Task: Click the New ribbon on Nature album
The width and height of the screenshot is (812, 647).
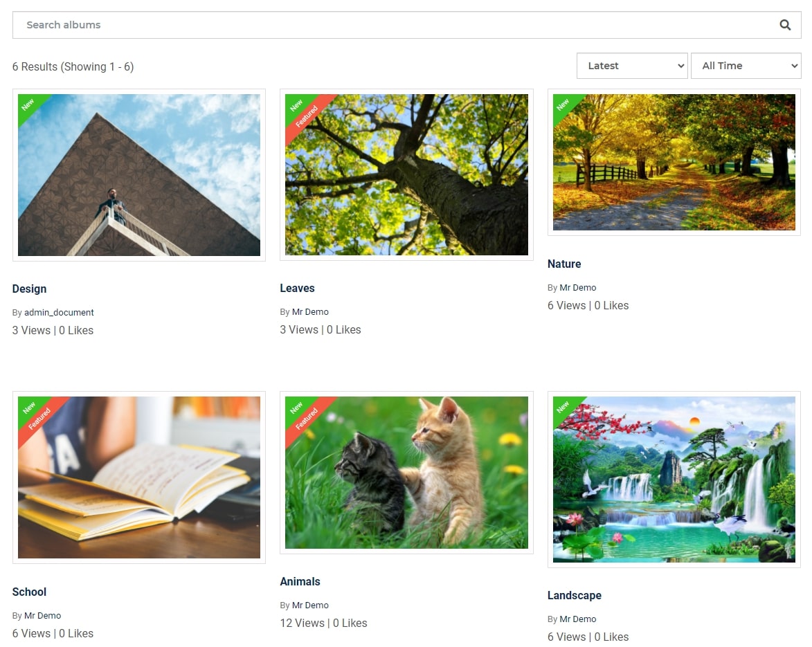Action: point(562,104)
